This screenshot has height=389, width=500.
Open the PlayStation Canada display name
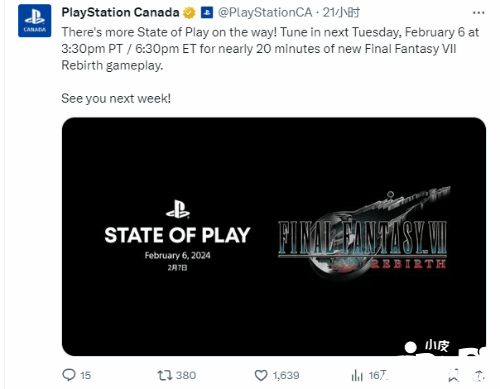[120, 13]
